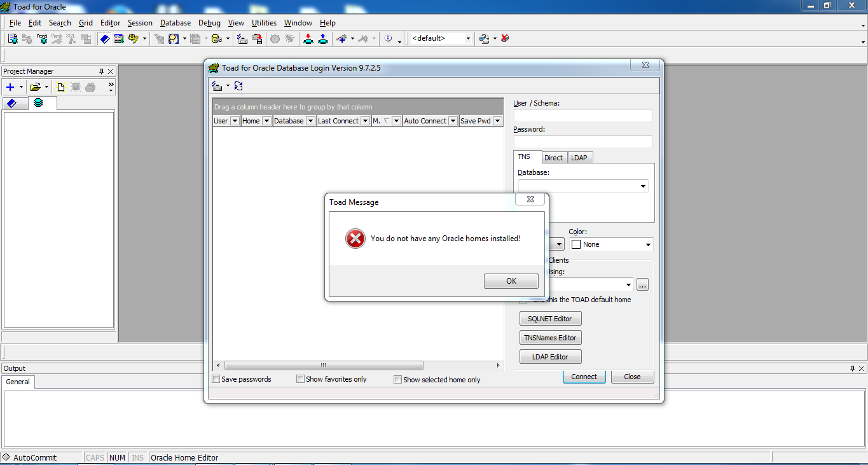Image resolution: width=868 pixels, height=465 pixels.
Task: Click the open folder icon in Project Manager
Action: pos(36,87)
